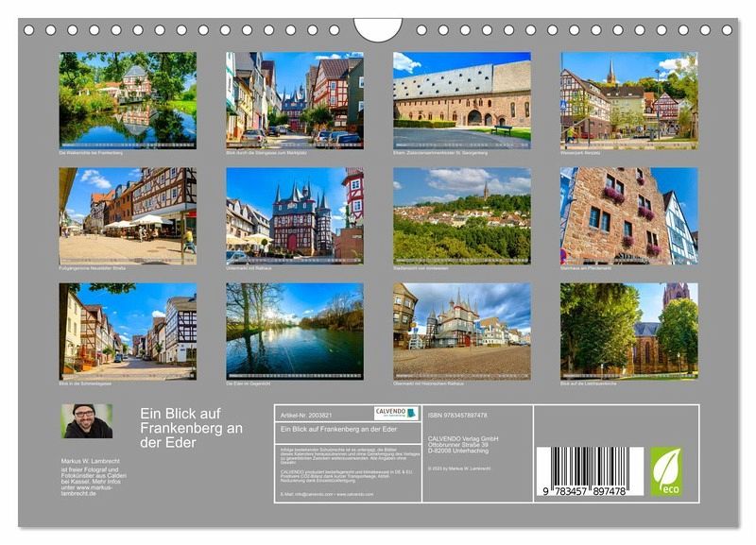756x545 pixels.
Task: Select the Stadtansicht hillside town view photo
Action: 461,215
